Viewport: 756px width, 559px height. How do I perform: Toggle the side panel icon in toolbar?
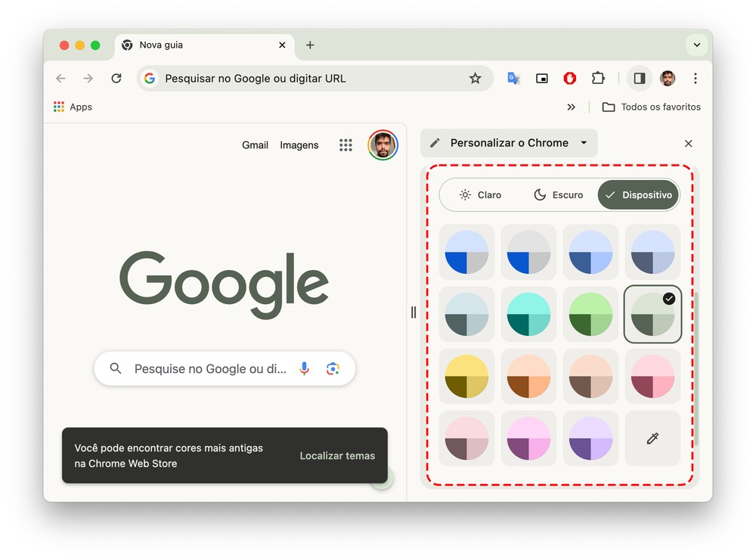[639, 78]
